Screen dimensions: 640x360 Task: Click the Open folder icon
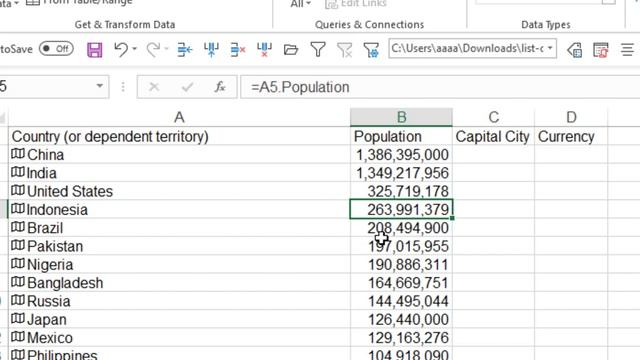coord(291,50)
